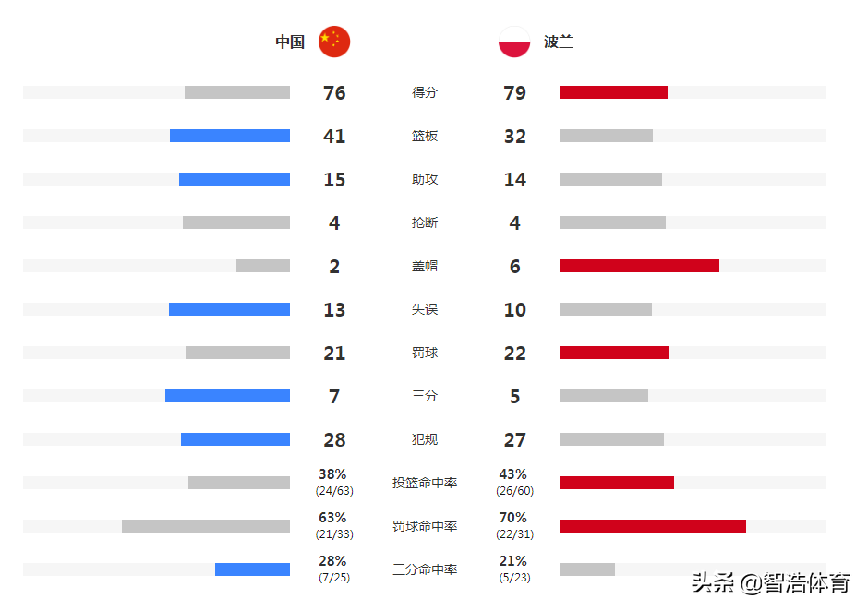
Task: Click the 投篮命中率 label
Action: point(425,483)
